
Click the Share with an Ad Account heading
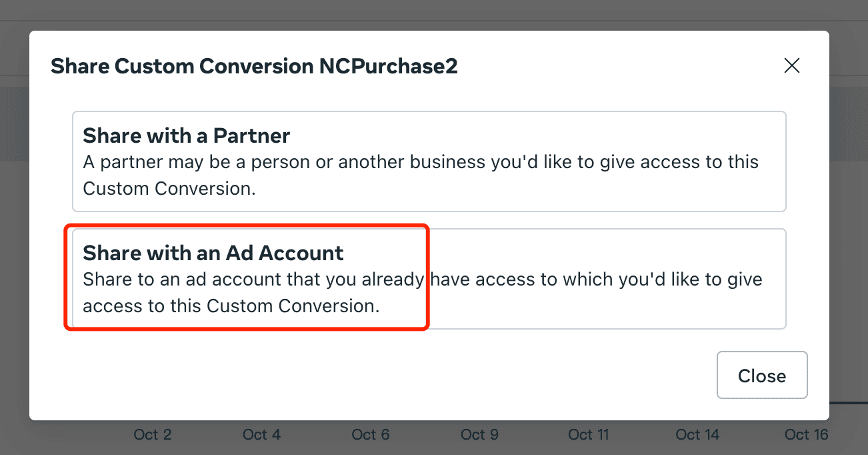pos(213,253)
